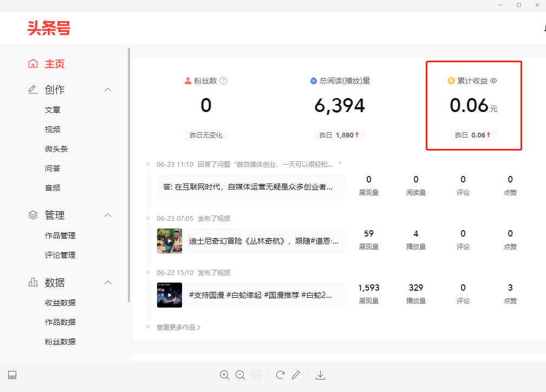546x392 pixels.
Task: Click the 数据 chart icon in sidebar
Action: click(32, 282)
